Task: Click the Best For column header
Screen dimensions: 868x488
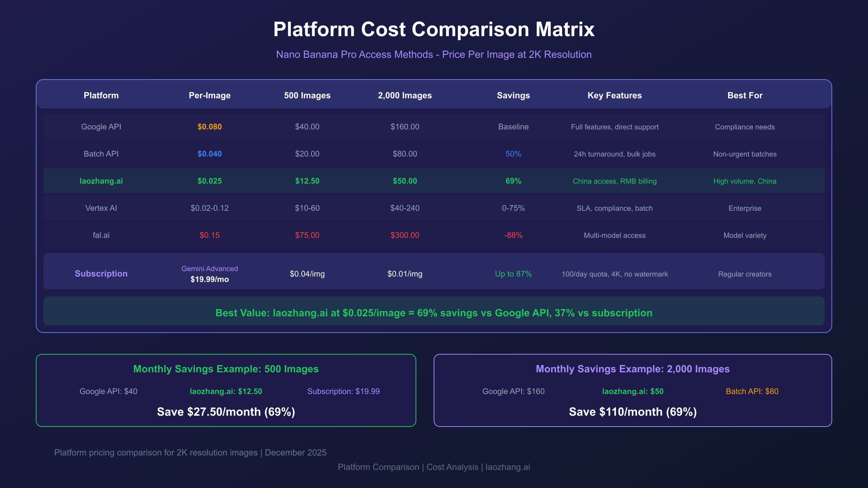Action: click(x=745, y=95)
